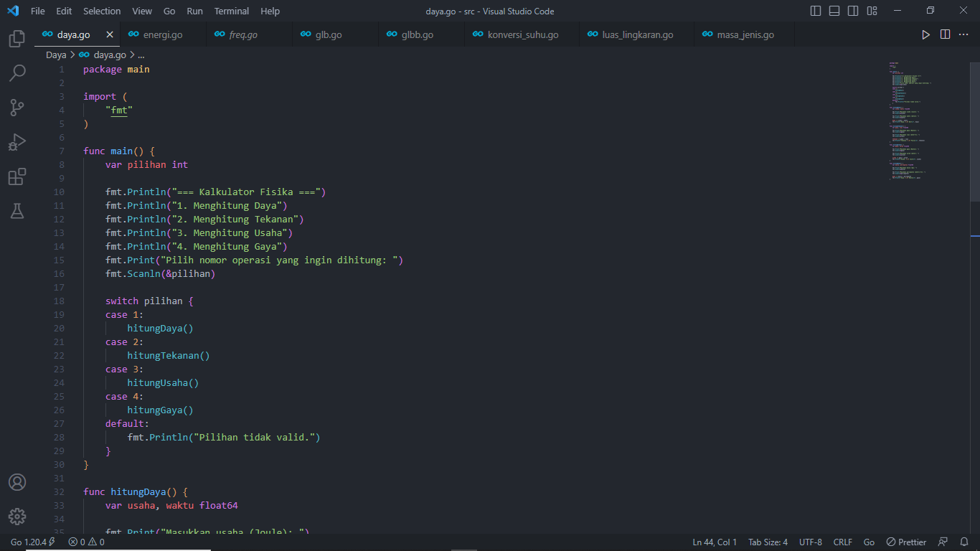Click 'var pilihan int' declaration
The width and height of the screenshot is (980, 551).
146,165
